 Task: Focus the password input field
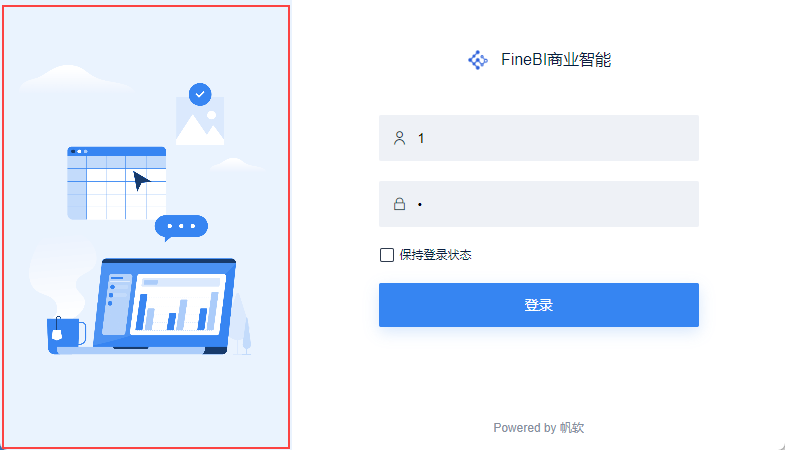click(x=539, y=204)
